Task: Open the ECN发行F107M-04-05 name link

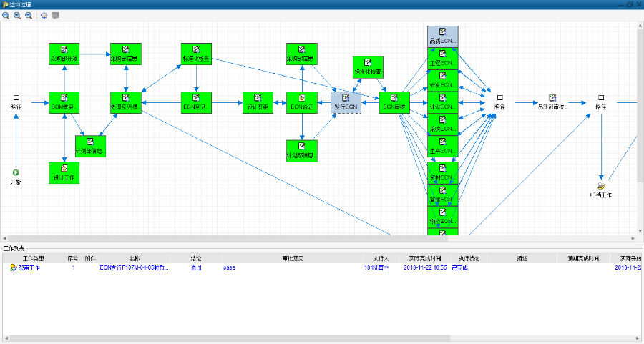Action: coord(135,267)
